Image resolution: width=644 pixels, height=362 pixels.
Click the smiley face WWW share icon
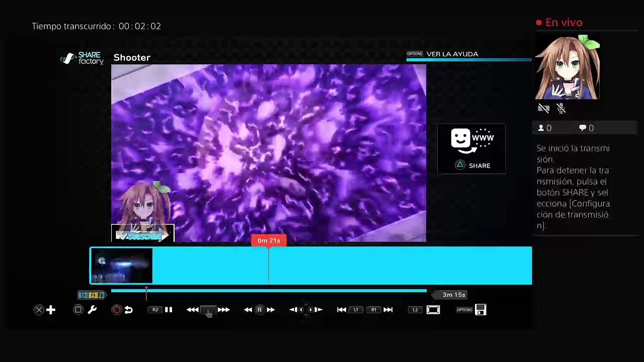pos(472,141)
